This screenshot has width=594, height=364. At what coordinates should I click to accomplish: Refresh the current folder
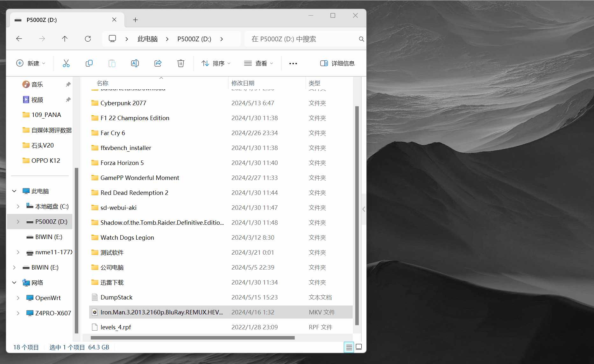[x=88, y=39]
